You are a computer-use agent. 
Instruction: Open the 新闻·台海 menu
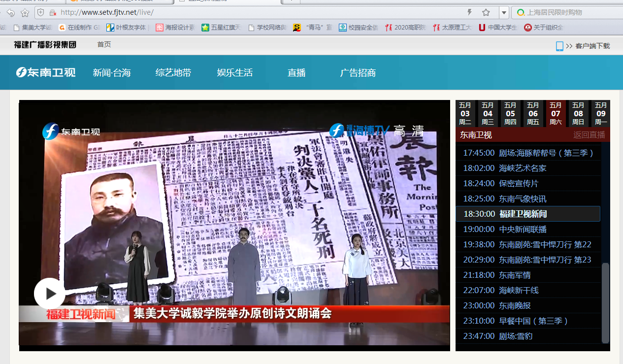pos(112,73)
